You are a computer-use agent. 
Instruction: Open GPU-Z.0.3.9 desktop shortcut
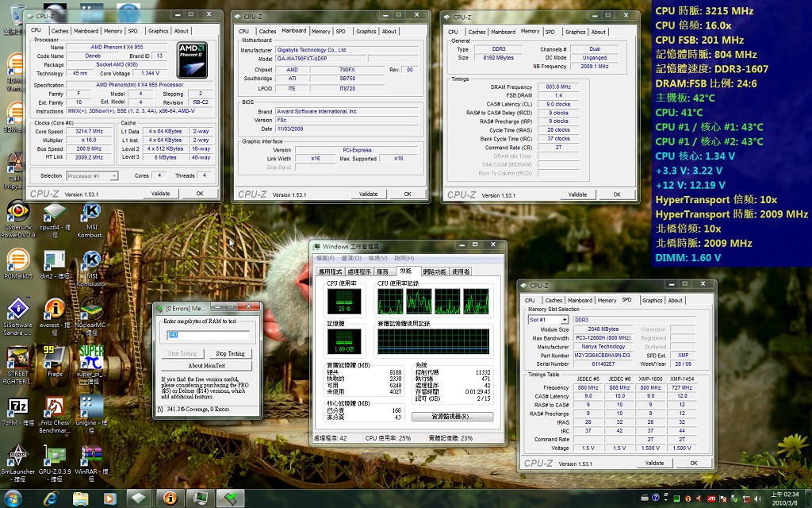coord(55,463)
